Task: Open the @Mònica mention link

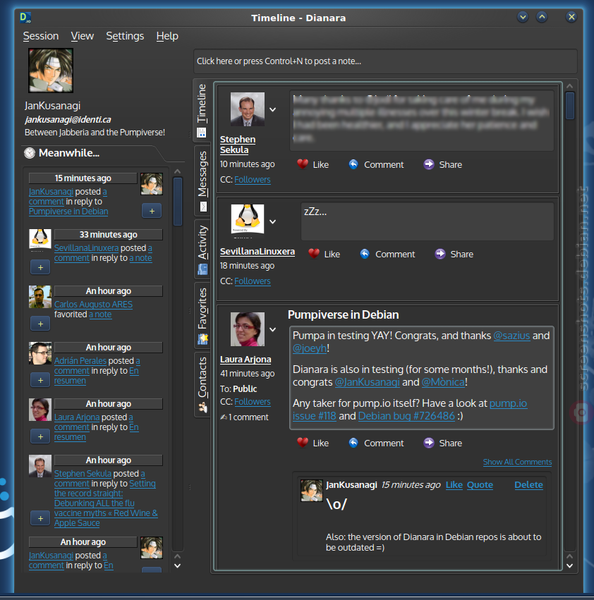Action: pyautogui.click(x=443, y=382)
